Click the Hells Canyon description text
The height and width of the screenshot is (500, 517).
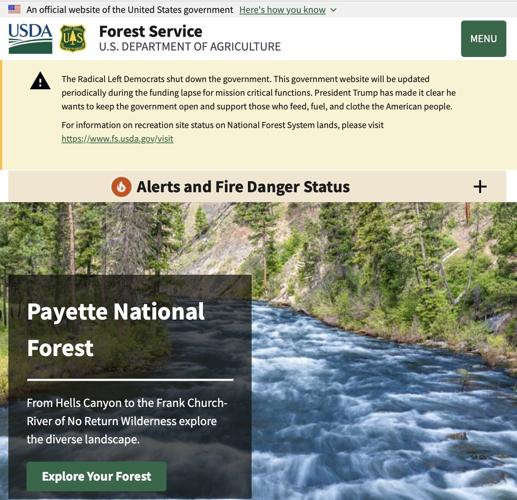[127, 421]
